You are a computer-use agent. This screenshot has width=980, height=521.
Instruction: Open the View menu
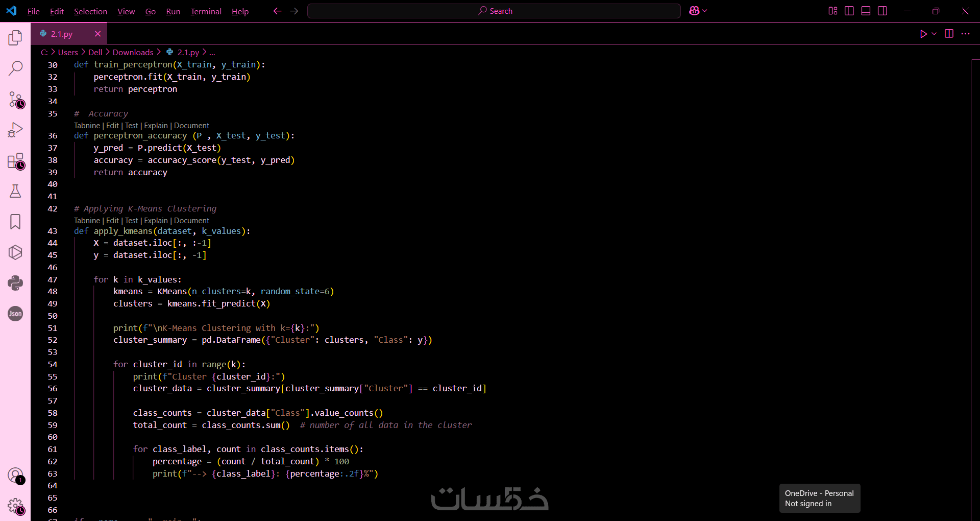(126, 11)
